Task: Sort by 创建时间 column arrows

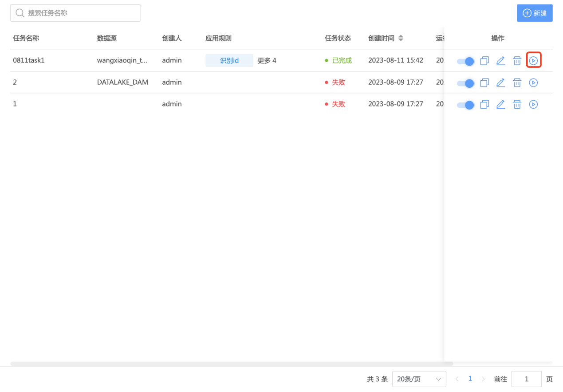Action: click(401, 38)
